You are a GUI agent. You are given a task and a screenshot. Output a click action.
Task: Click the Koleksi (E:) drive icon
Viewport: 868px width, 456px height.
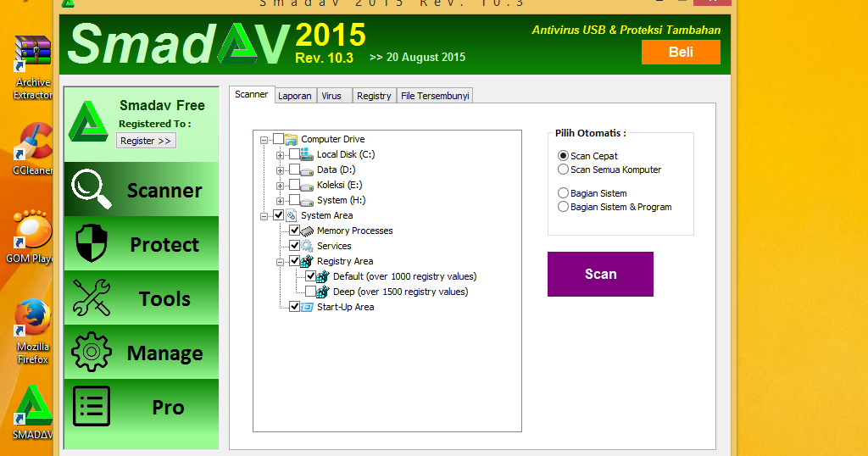click(307, 187)
